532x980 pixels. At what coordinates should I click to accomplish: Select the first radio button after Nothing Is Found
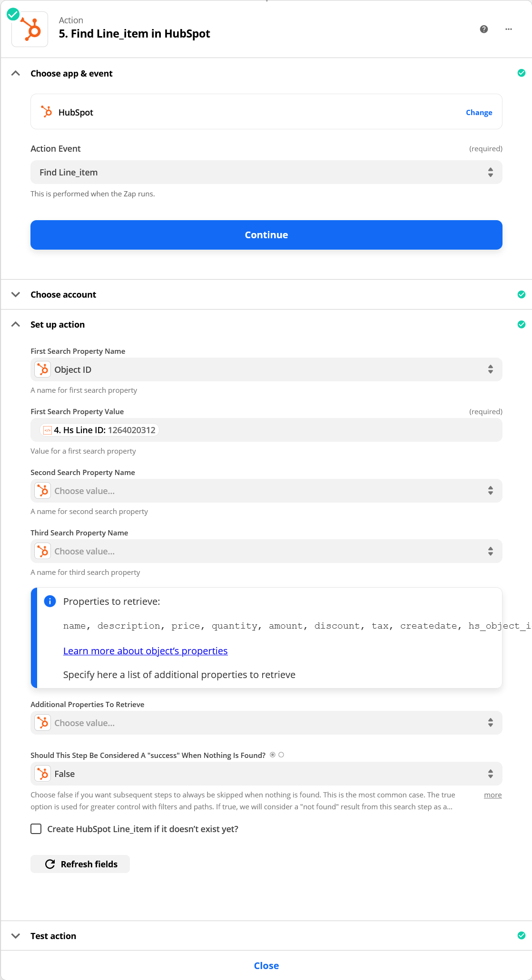[273, 755]
